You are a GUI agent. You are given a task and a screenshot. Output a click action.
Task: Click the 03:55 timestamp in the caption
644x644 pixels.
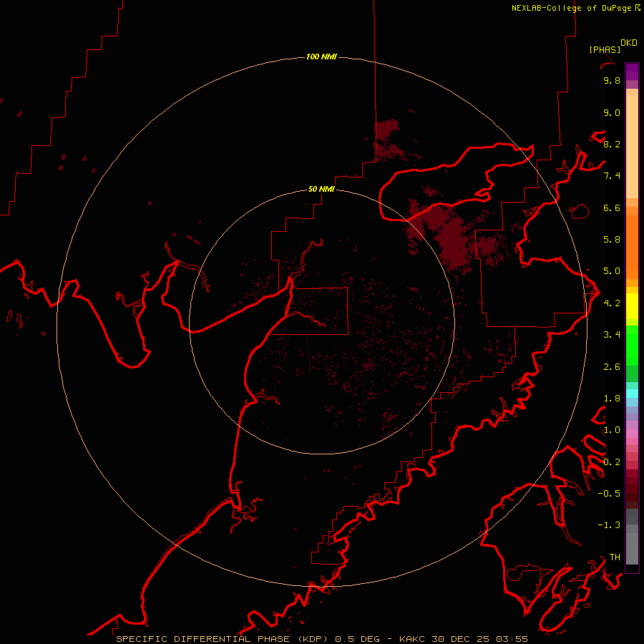tap(512, 639)
